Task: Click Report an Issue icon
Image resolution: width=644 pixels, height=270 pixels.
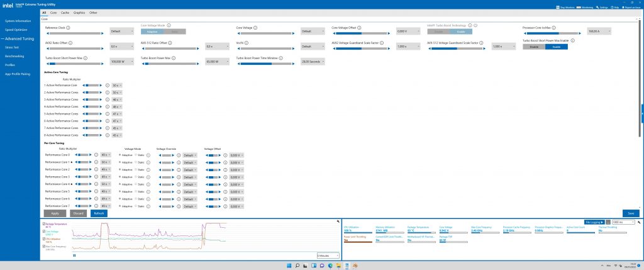Action: coord(623,8)
